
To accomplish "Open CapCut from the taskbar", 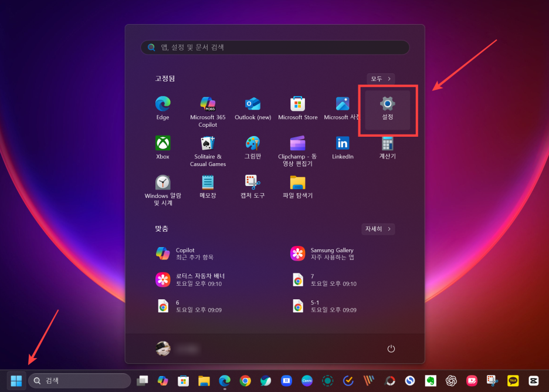I will (534, 380).
